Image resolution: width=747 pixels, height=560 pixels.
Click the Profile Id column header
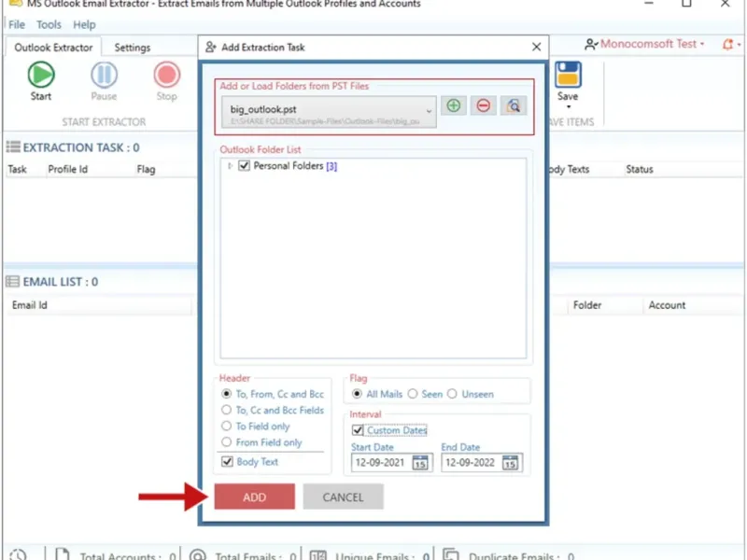pos(67,170)
